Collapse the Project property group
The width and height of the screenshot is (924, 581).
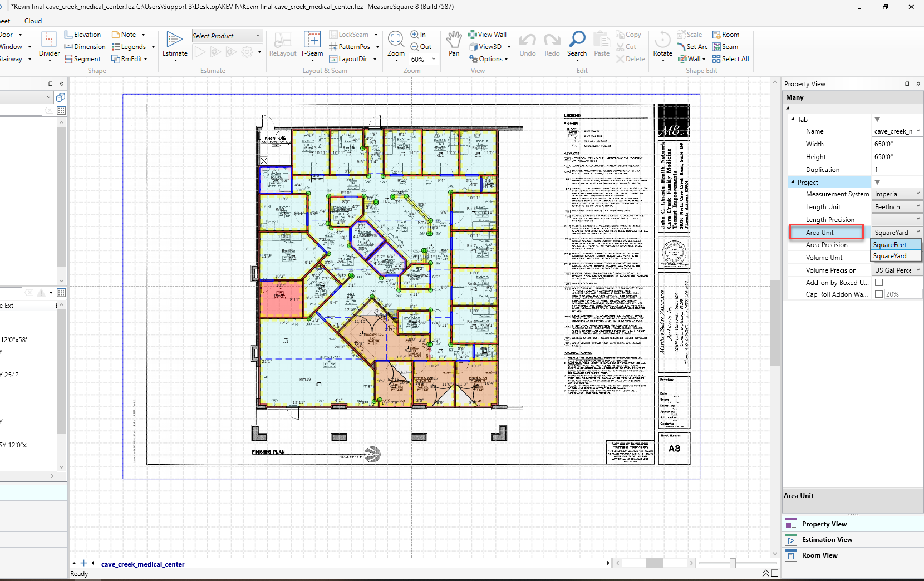click(793, 182)
